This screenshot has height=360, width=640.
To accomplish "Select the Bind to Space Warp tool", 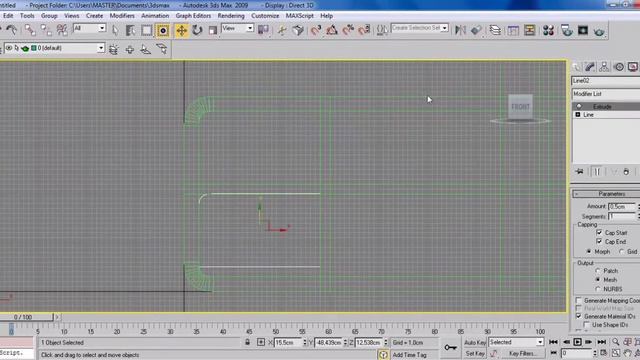I will tap(62, 30).
